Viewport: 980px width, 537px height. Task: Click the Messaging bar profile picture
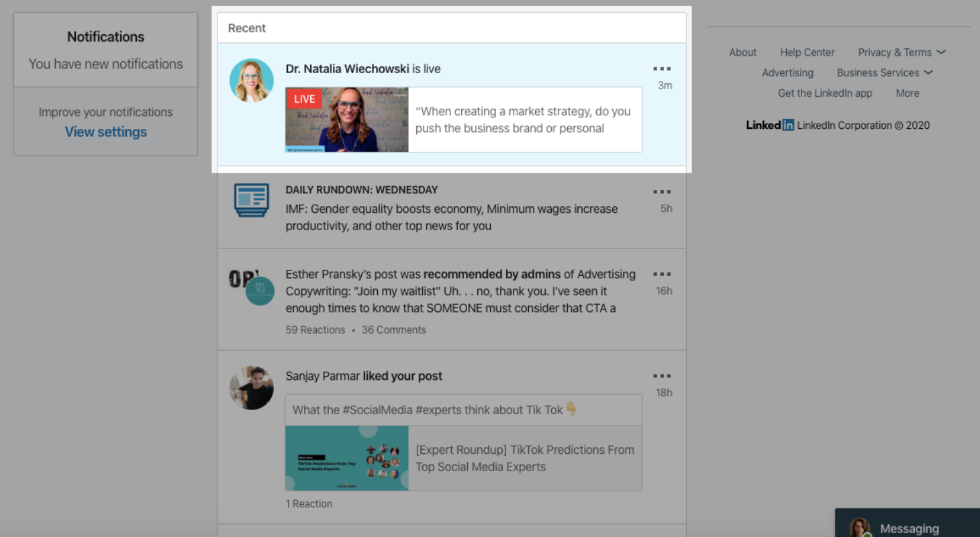pos(860,528)
